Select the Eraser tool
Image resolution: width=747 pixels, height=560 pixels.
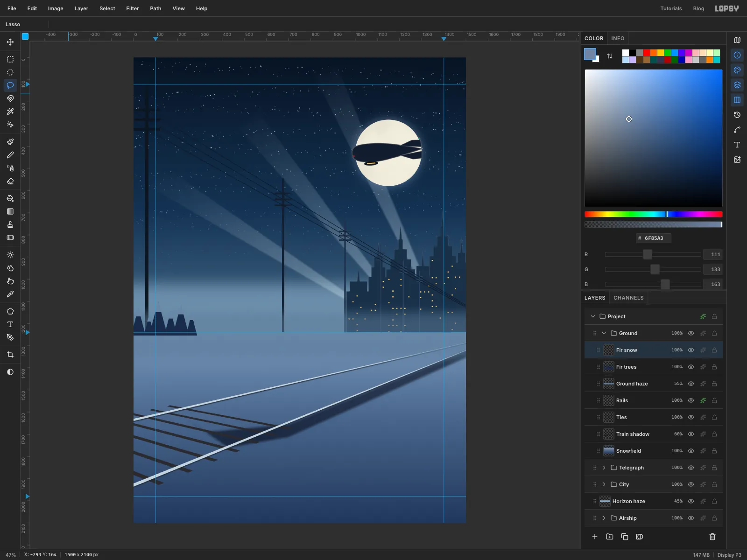pyautogui.click(x=10, y=181)
